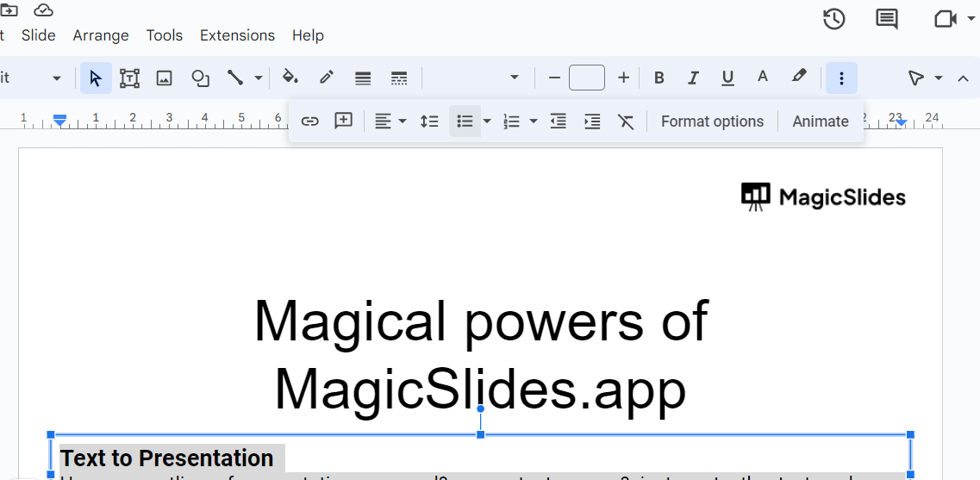Click the increase indent icon
The width and height of the screenshot is (980, 480).
pos(592,122)
